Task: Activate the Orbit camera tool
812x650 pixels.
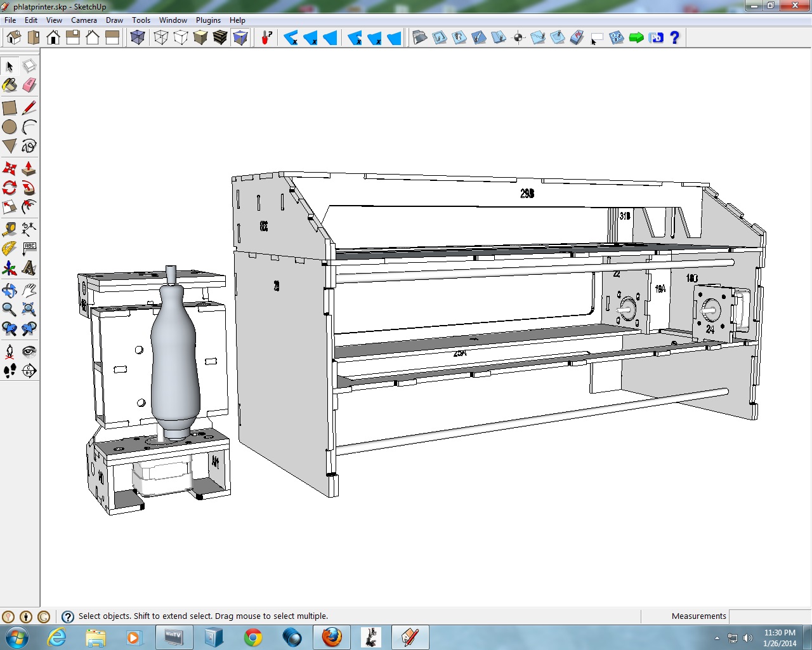Action: (x=10, y=291)
